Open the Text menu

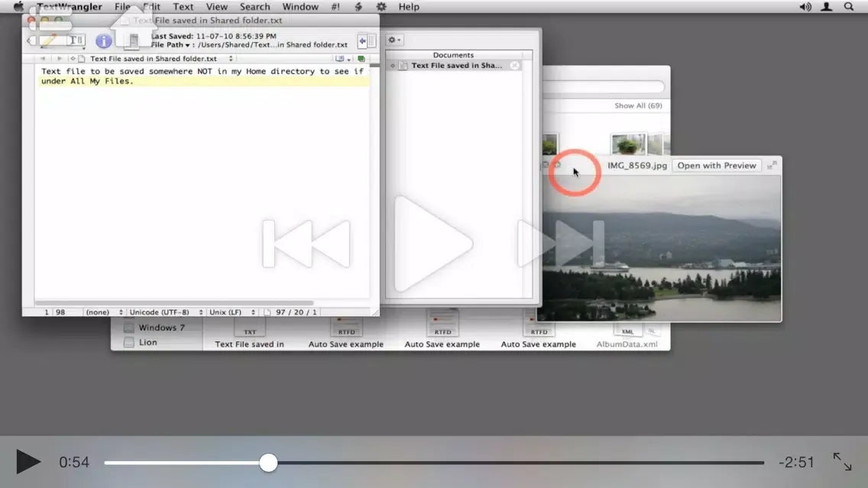[183, 7]
